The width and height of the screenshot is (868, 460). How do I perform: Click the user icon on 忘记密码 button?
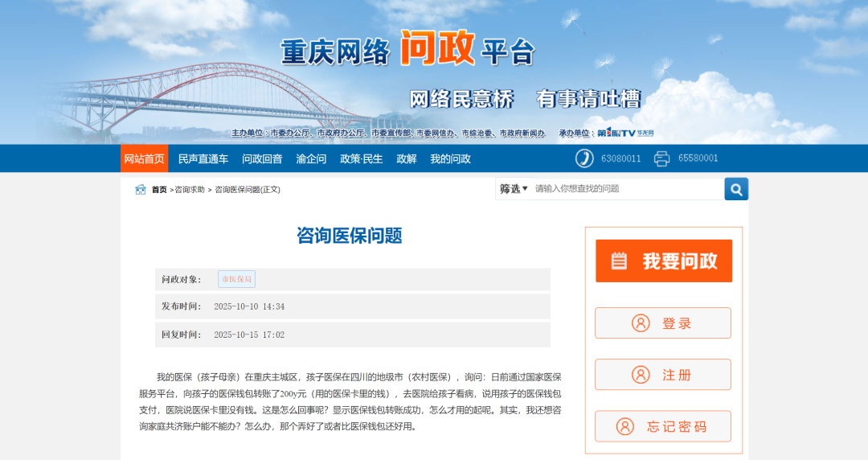point(625,426)
